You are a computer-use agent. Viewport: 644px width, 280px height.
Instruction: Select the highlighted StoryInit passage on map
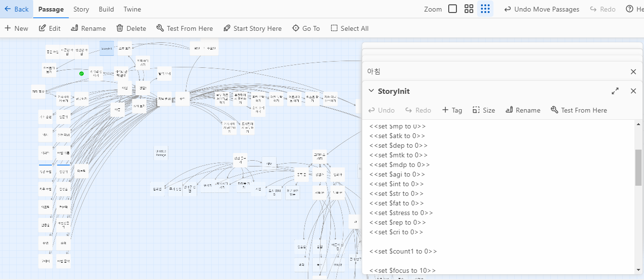(x=107, y=48)
